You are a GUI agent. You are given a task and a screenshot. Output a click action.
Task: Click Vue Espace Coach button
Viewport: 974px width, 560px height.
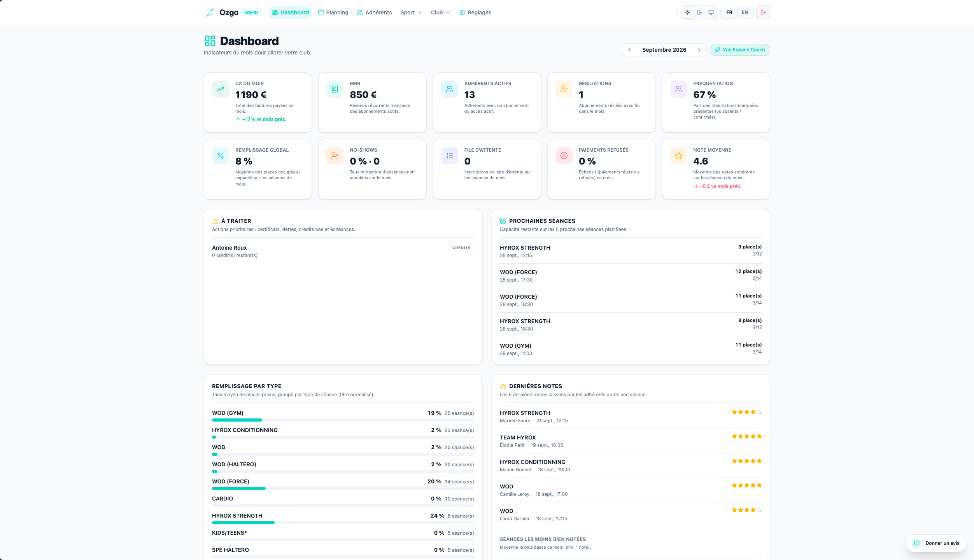tap(740, 50)
